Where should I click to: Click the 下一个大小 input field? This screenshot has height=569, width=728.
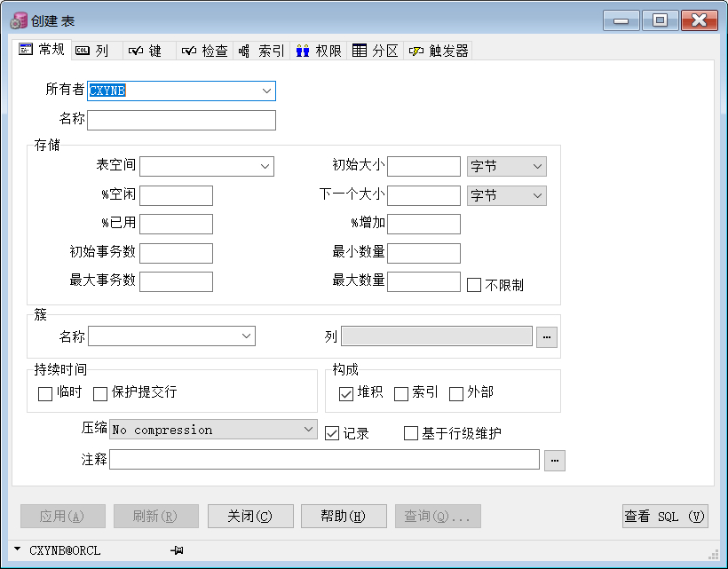tap(423, 195)
